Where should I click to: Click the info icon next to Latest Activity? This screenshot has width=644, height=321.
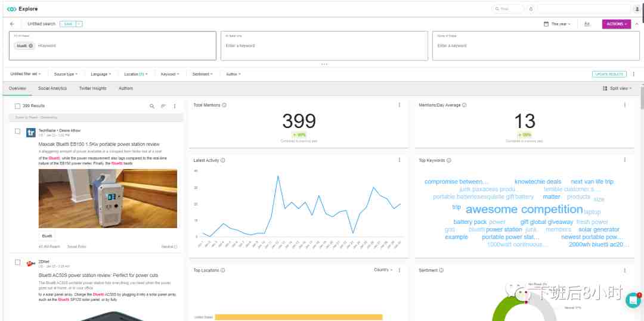pos(223,160)
